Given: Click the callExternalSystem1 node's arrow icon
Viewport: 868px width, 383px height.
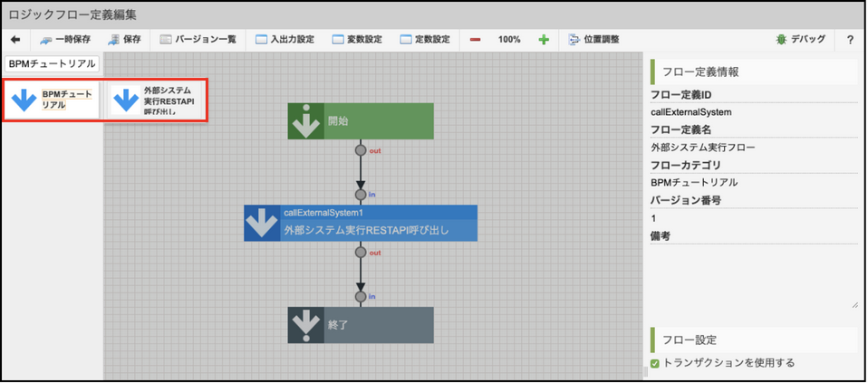Looking at the screenshot, I should (x=262, y=223).
